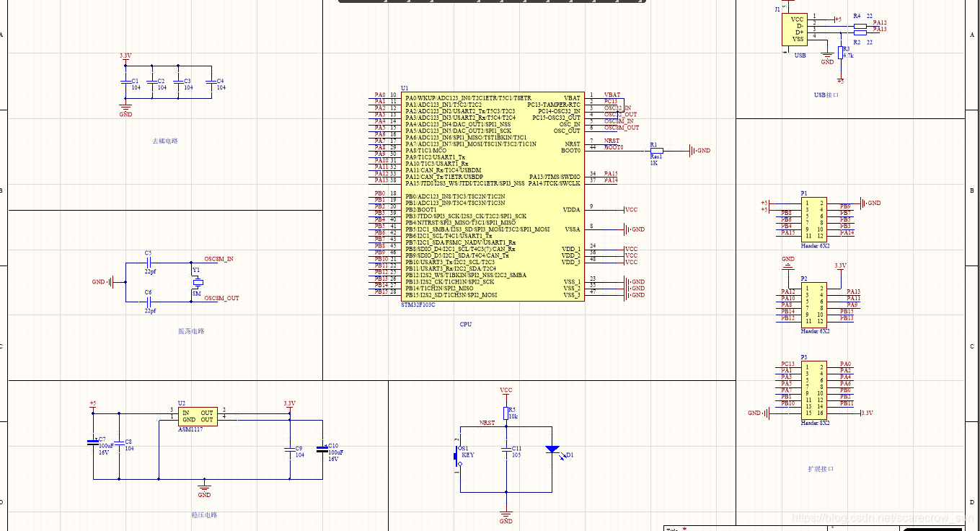
Task: Select the 100uF capacitor C7
Action: pos(92,441)
